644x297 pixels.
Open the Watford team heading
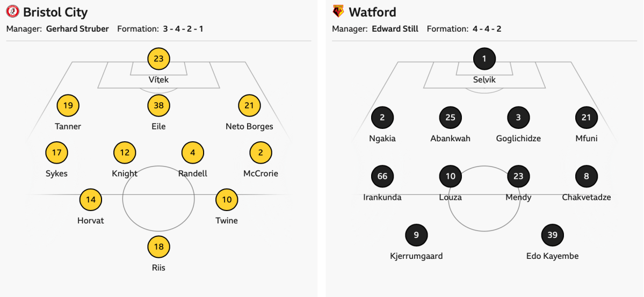point(372,12)
